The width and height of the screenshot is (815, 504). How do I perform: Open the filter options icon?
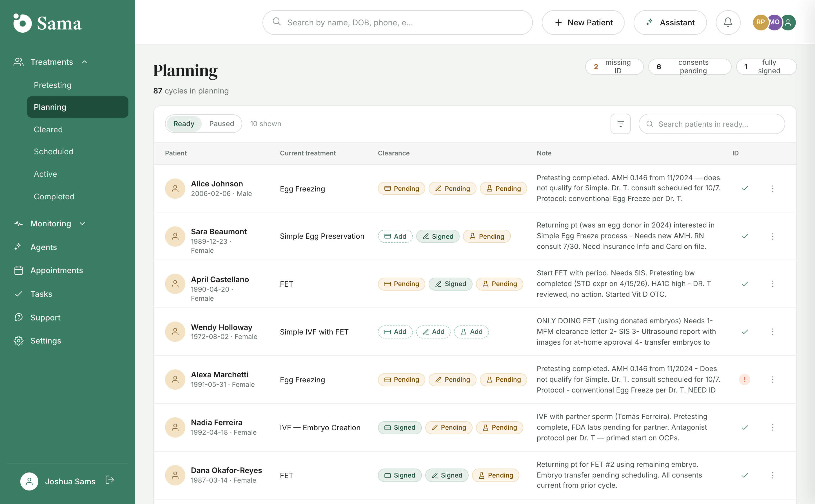(620, 124)
